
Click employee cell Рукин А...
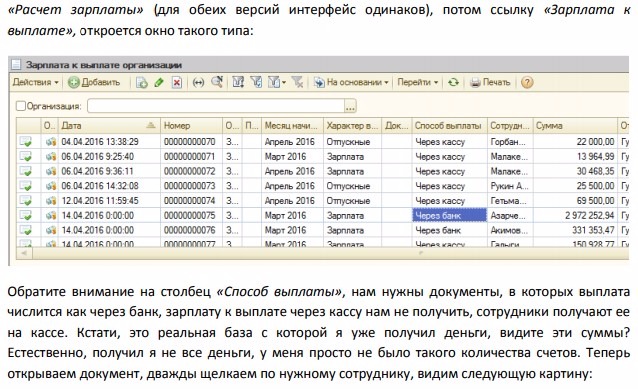(x=509, y=186)
